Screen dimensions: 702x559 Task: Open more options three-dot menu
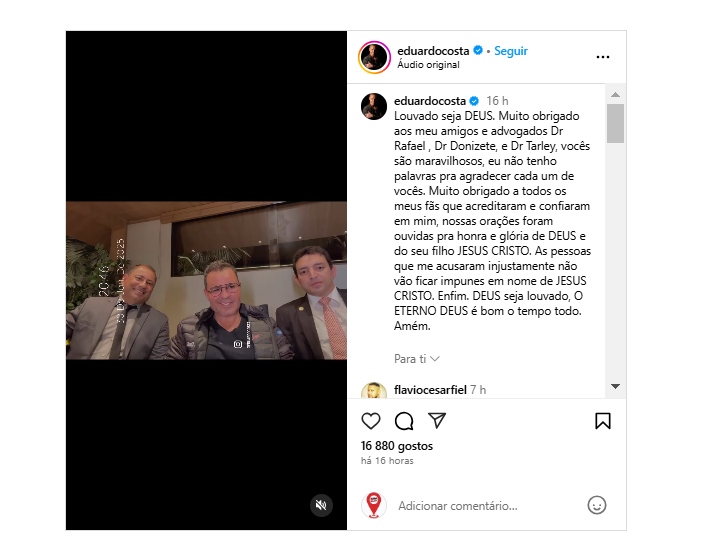pyautogui.click(x=603, y=57)
